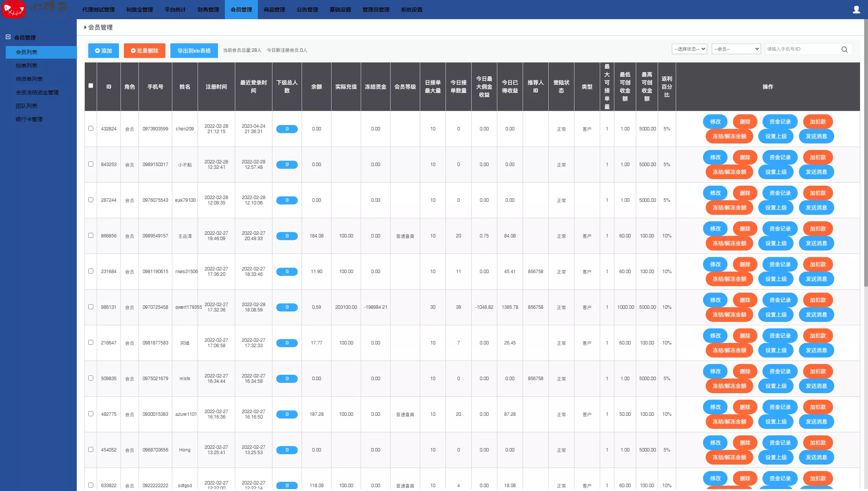Click the 批量删除 button with minus icon
The width and height of the screenshot is (868, 491).
coord(144,51)
